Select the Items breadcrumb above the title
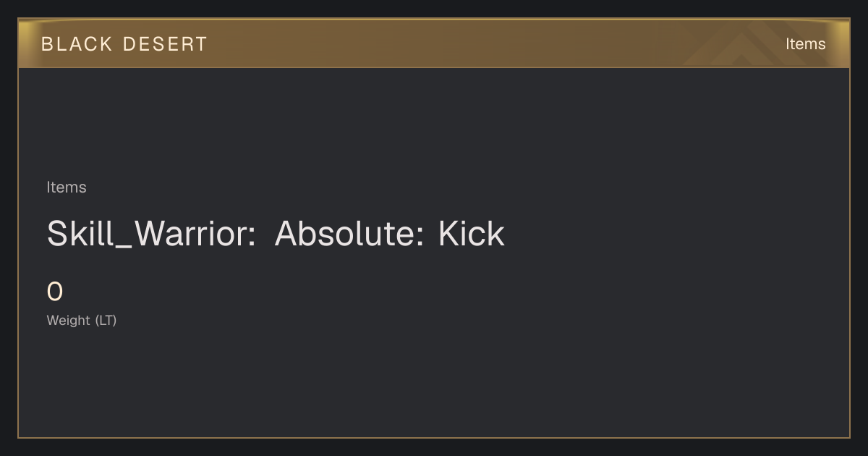 [67, 187]
